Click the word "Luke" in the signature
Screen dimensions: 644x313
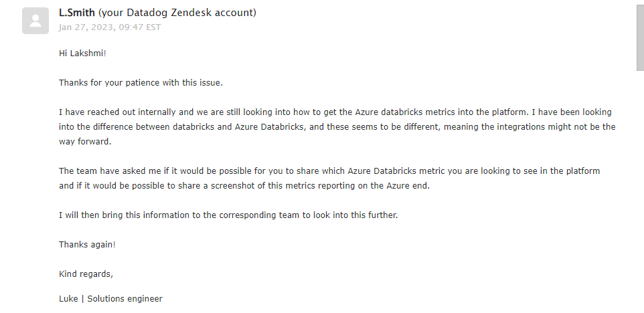[x=69, y=299]
